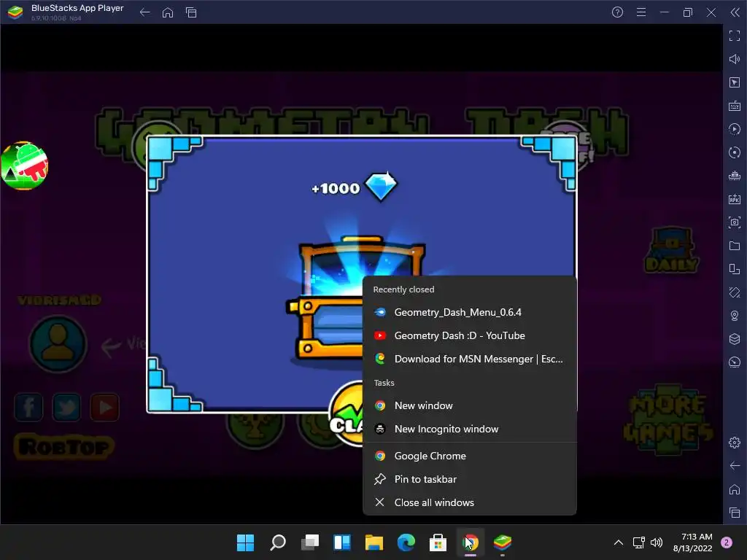Open the set location pin icon

735,316
